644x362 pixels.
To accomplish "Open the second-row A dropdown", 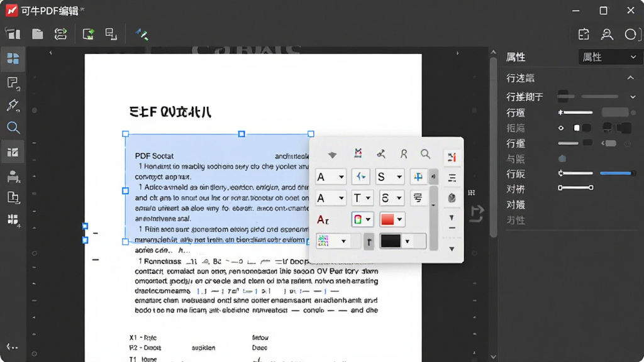I will pyautogui.click(x=331, y=198).
